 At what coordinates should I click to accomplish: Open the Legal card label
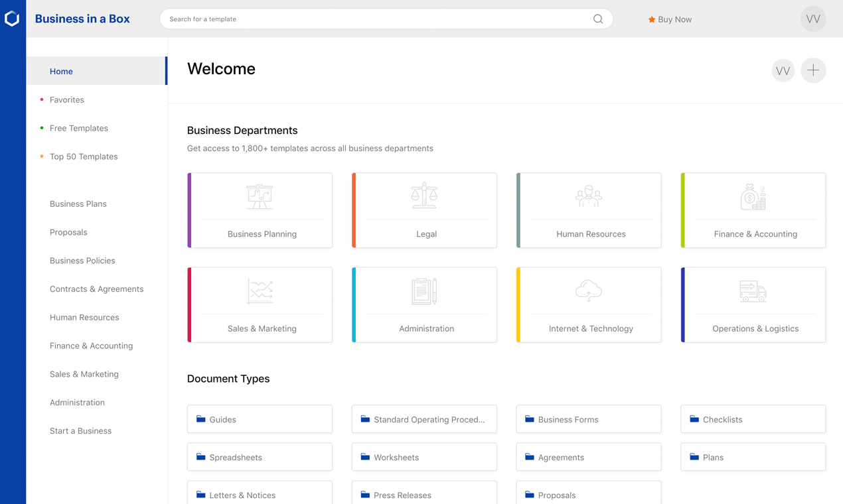[x=427, y=234]
